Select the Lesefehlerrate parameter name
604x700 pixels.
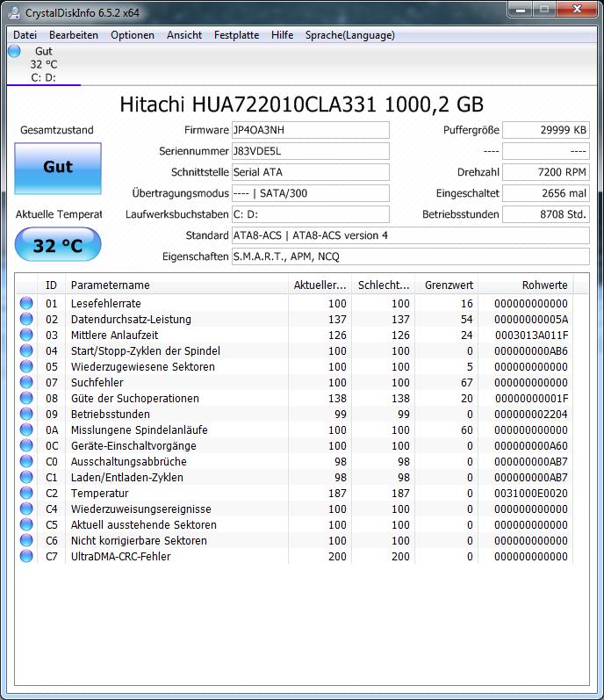pos(105,304)
